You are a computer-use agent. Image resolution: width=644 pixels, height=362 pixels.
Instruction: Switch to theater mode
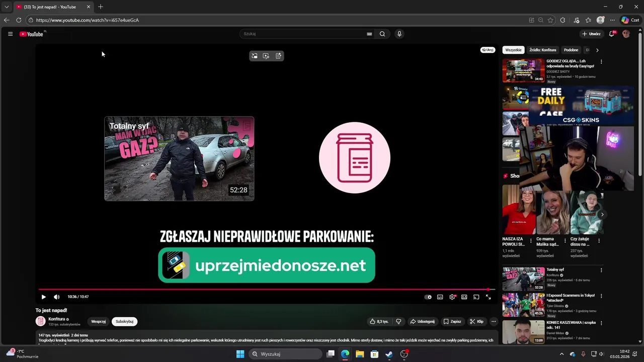[464, 297]
